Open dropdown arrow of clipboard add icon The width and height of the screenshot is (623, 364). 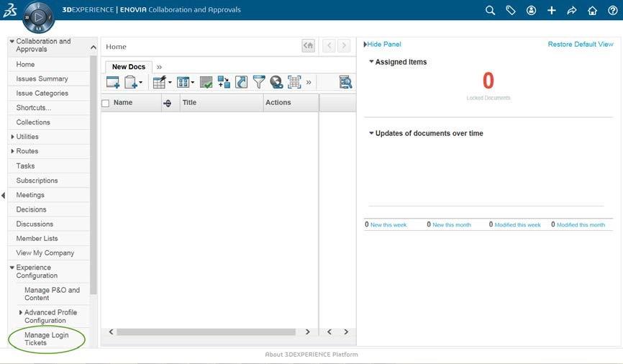(x=141, y=83)
